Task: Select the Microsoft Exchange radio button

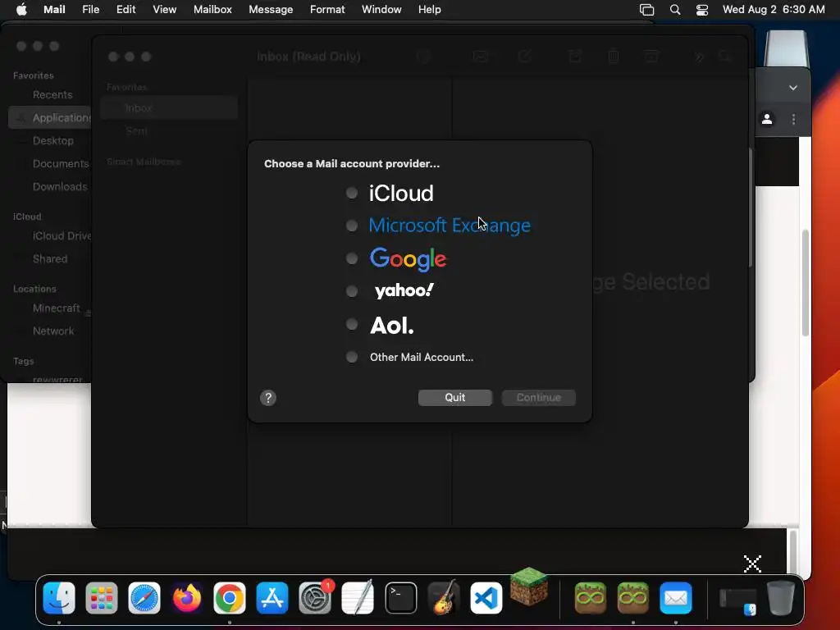Action: tap(351, 226)
